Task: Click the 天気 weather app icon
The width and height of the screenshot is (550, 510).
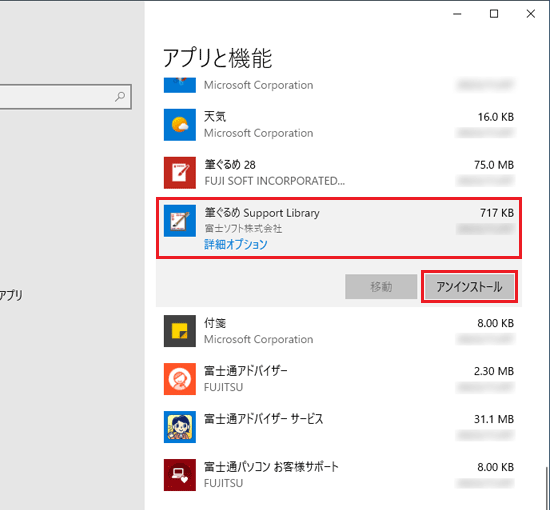Action: pos(180,125)
